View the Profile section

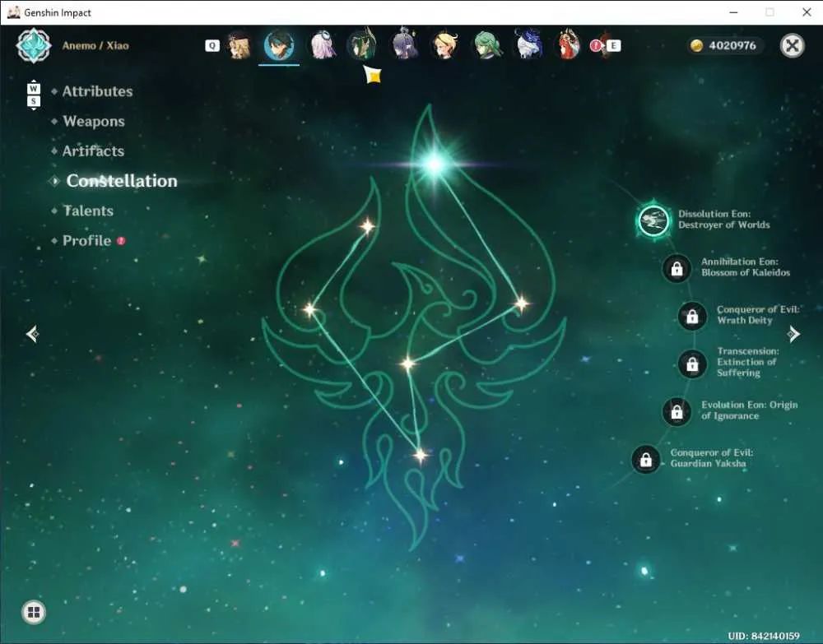point(87,241)
